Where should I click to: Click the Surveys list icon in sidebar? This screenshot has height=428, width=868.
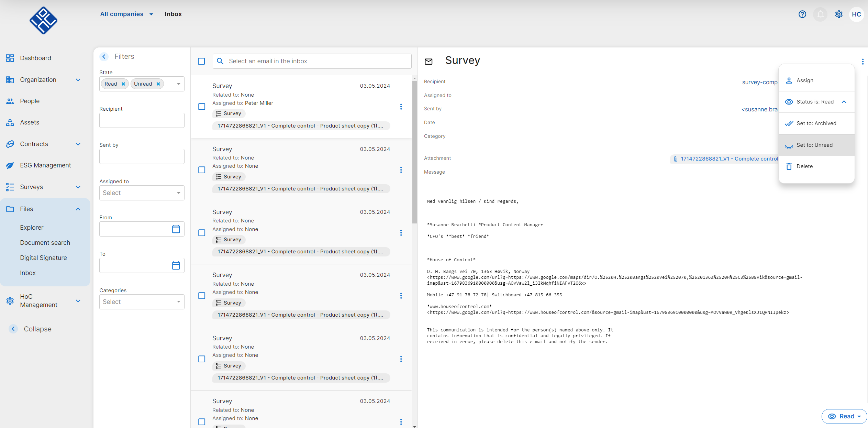click(10, 187)
